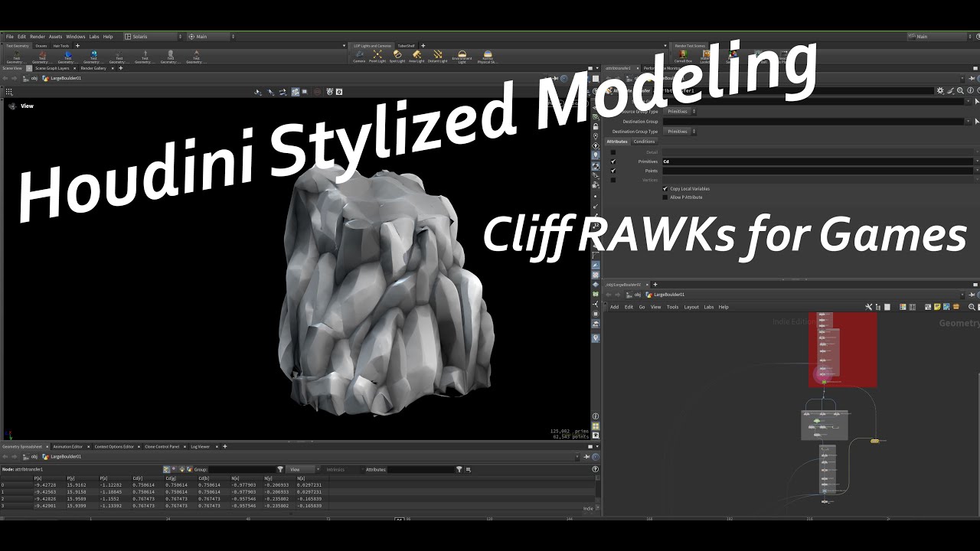Click the spreadsheet Attributes filter field

click(x=421, y=469)
